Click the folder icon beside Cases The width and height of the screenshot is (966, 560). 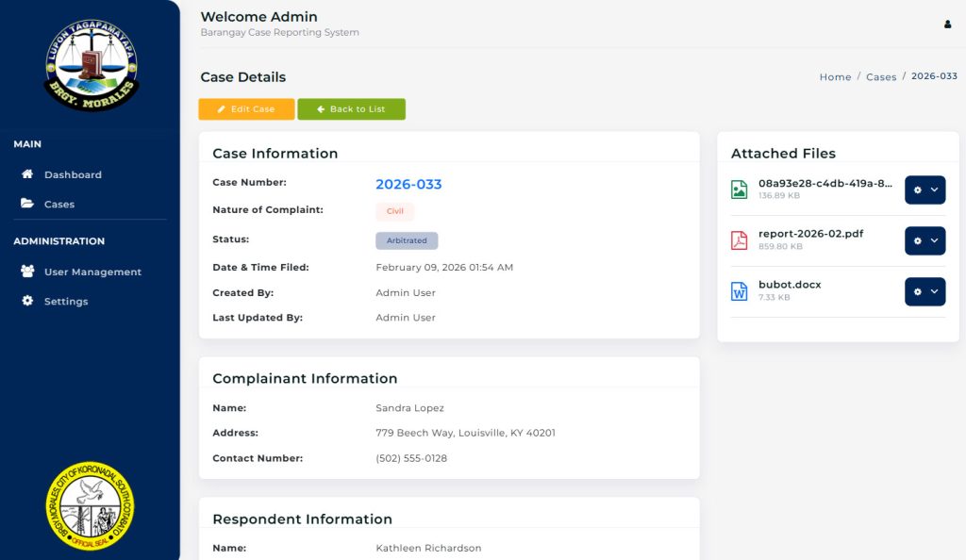[27, 204]
